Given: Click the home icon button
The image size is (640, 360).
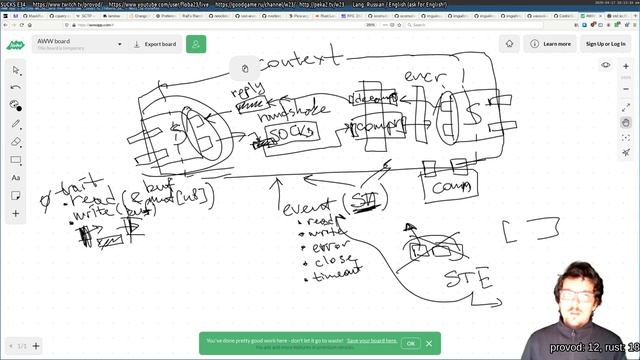Looking at the screenshot, I should [x=509, y=44].
